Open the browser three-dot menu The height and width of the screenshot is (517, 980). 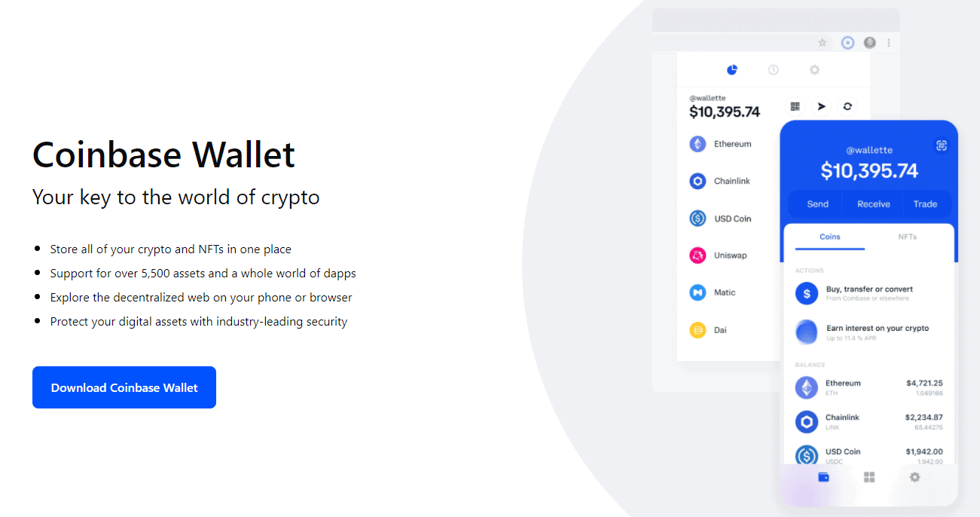(x=889, y=43)
